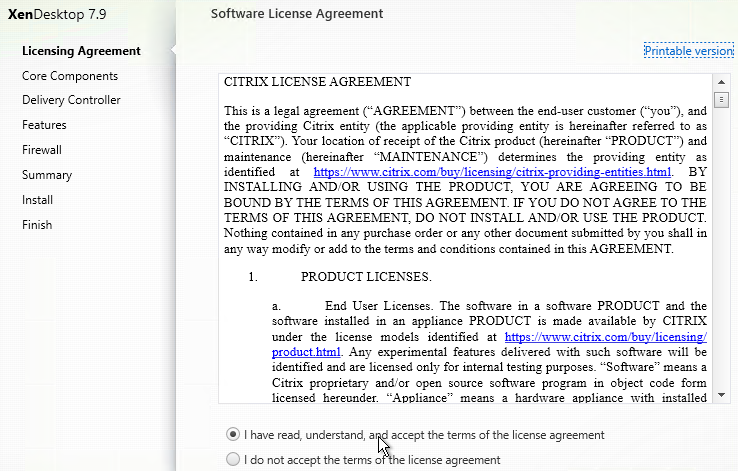Click the Software License Agreement title

coord(297,14)
